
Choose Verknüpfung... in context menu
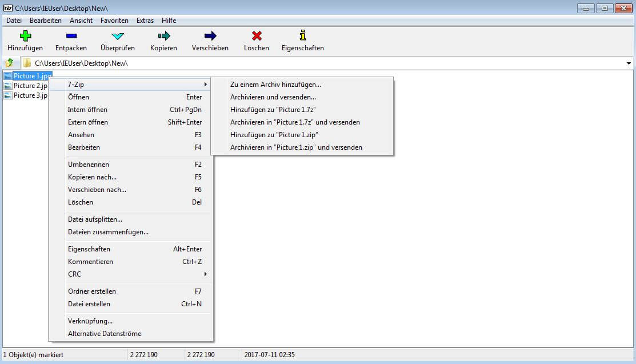point(131,321)
